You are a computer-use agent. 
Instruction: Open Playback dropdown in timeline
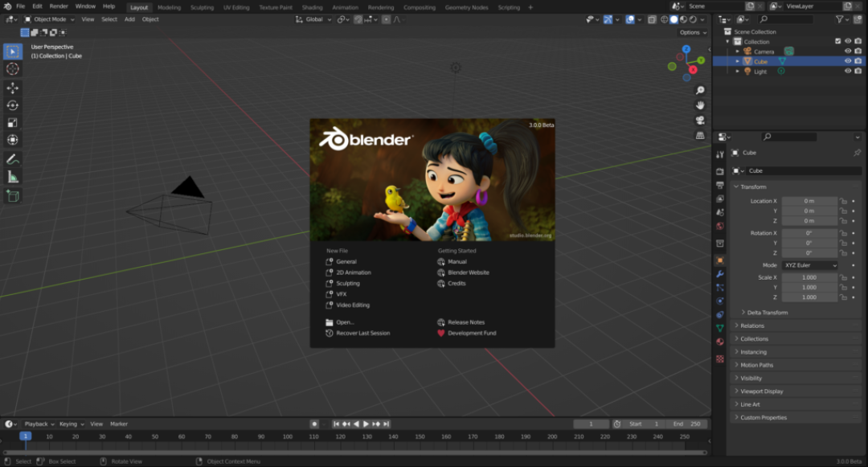pyautogui.click(x=39, y=424)
